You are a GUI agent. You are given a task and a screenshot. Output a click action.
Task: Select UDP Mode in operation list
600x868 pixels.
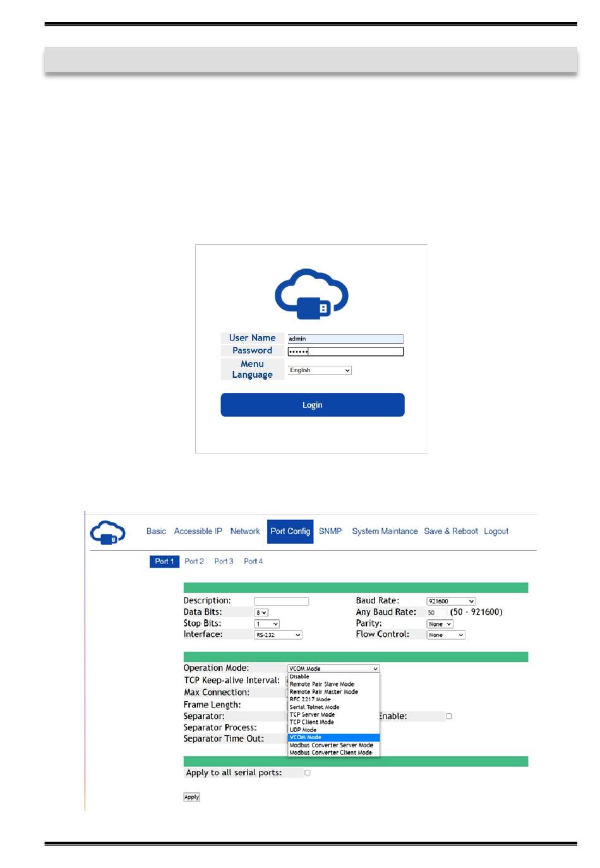[303, 730]
